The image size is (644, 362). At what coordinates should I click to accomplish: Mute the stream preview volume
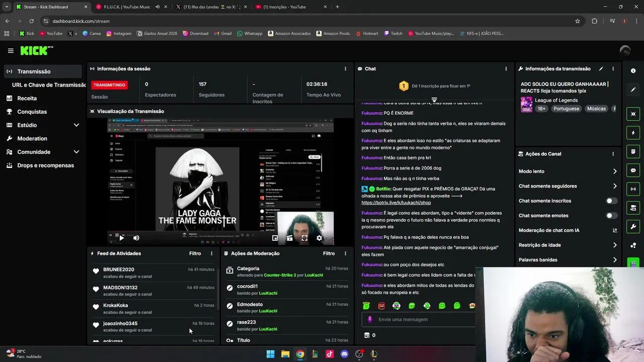pos(136,238)
